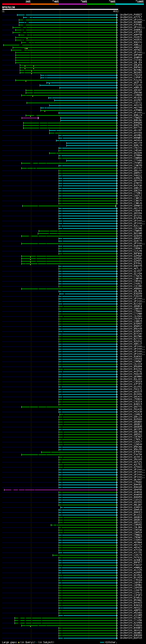Click the white query sequence bar
Image resolution: width=146 pixels, height=644 pixels.
[x=60, y=10]
